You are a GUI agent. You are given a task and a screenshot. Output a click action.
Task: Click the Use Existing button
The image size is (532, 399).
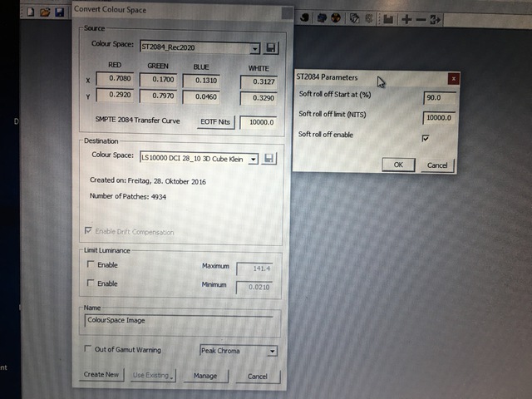[153, 375]
